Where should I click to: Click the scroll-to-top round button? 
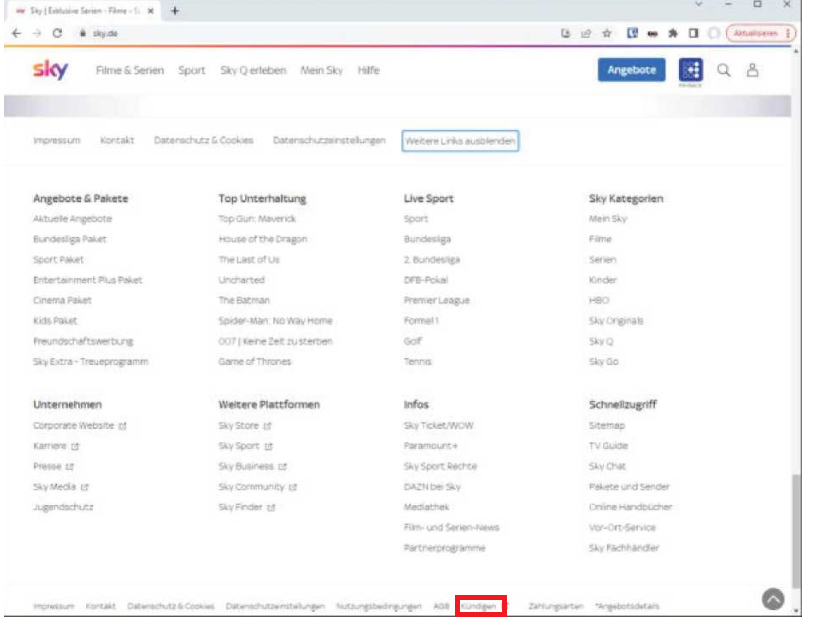click(x=773, y=599)
